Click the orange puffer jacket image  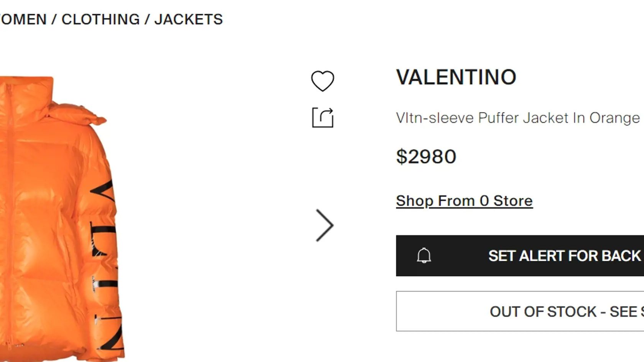click(x=61, y=218)
